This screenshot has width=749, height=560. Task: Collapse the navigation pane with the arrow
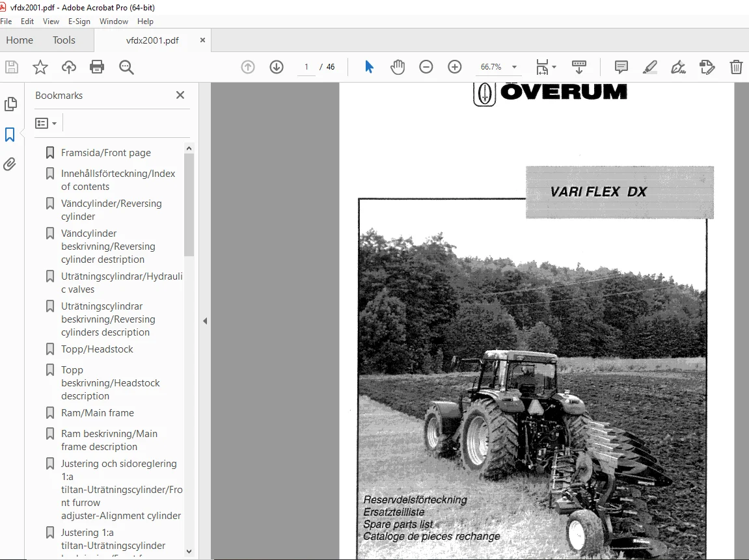(x=205, y=321)
